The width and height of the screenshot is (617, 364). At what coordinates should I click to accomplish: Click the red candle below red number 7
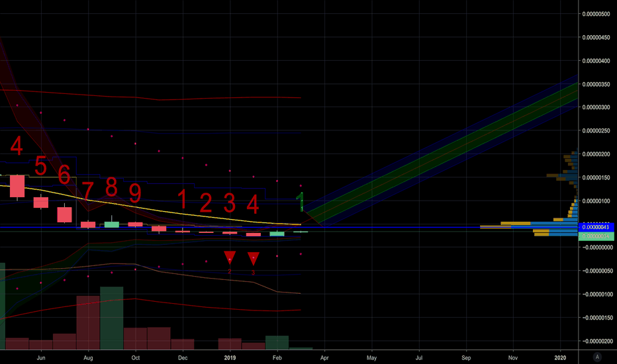point(88,225)
